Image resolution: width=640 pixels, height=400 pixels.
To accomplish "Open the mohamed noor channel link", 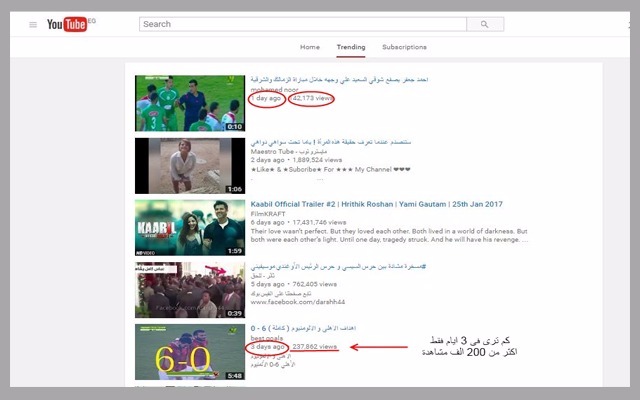I will pyautogui.click(x=274, y=88).
